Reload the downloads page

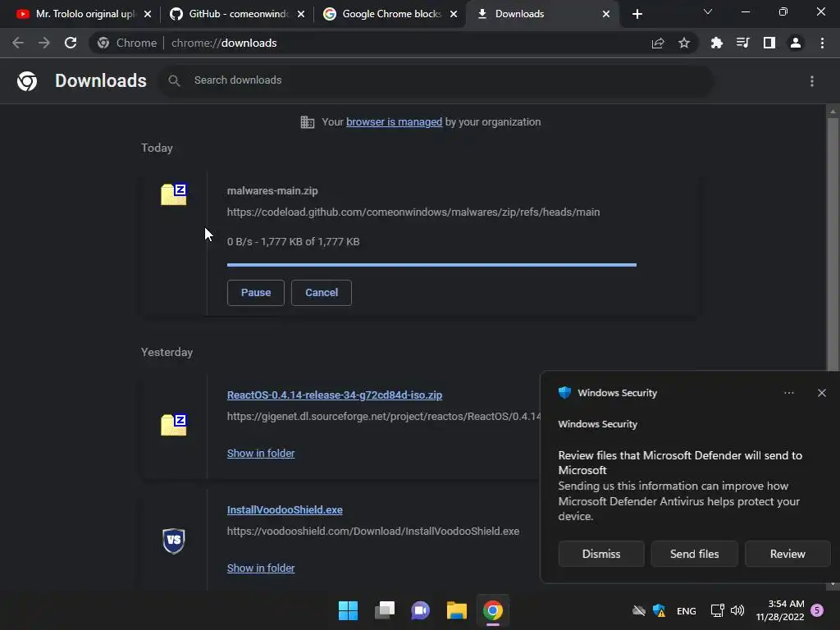tap(71, 43)
